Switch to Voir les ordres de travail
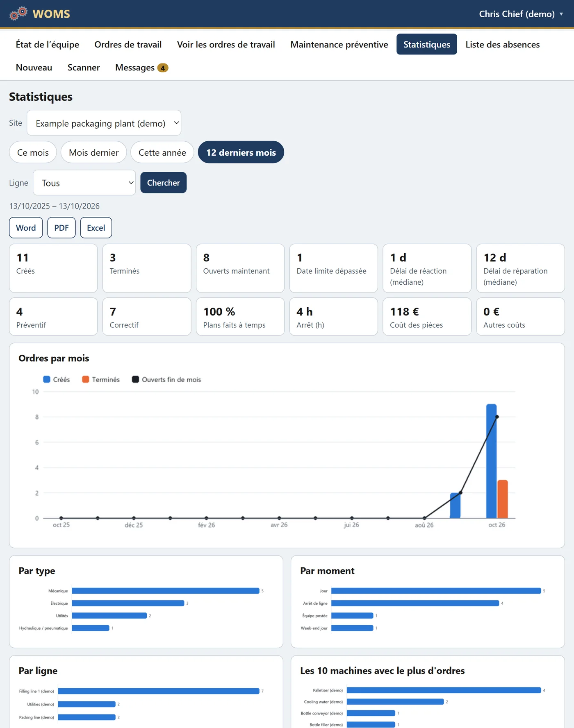Screen dimensions: 574x728 pyautogui.click(x=226, y=44)
